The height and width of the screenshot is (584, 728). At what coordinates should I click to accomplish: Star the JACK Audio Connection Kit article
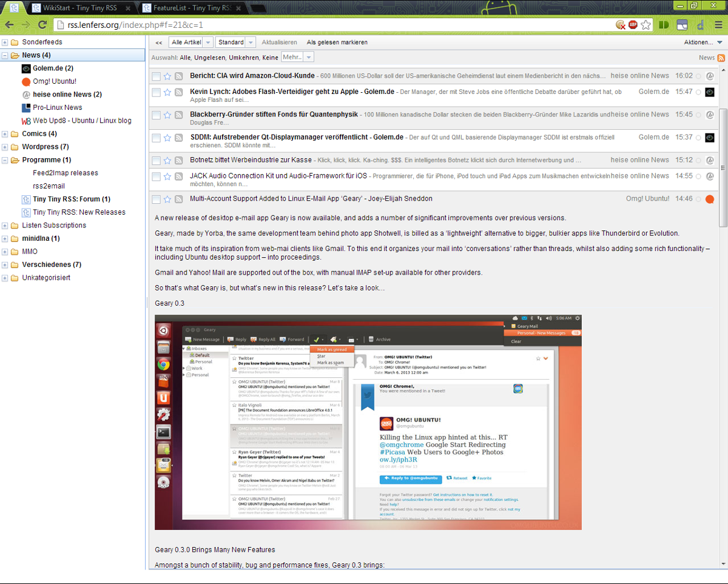pyautogui.click(x=167, y=176)
